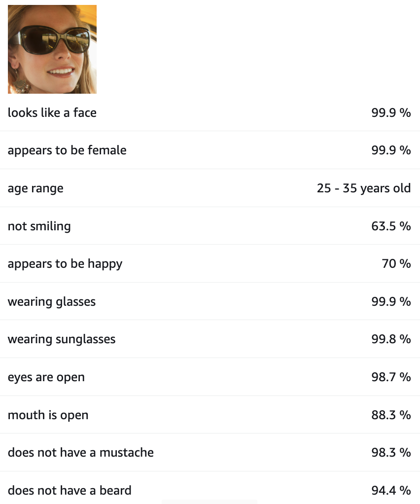Select the 'looks like a face' label
420x504 pixels.
52,112
